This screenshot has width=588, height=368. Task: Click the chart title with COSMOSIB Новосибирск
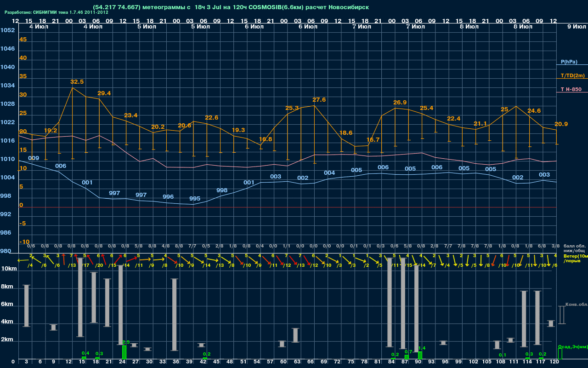231,7
